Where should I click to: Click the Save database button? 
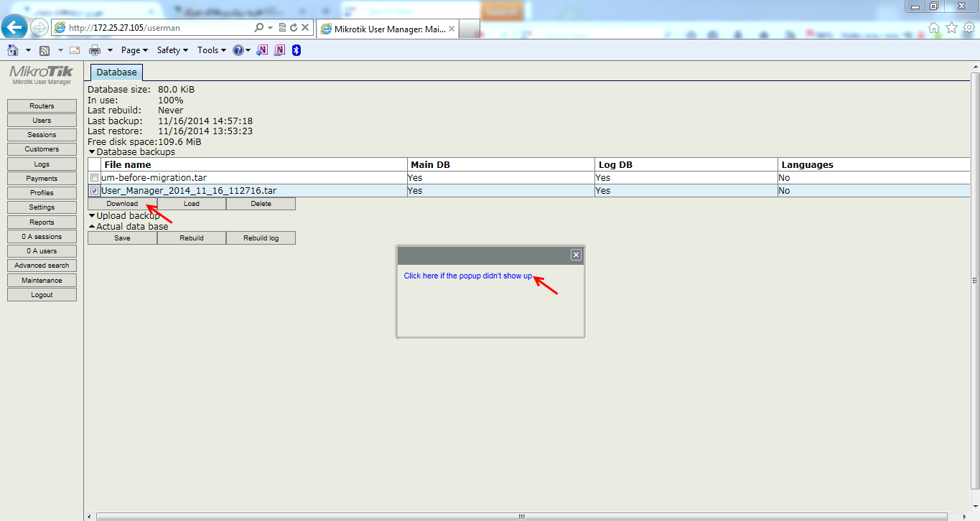(122, 238)
